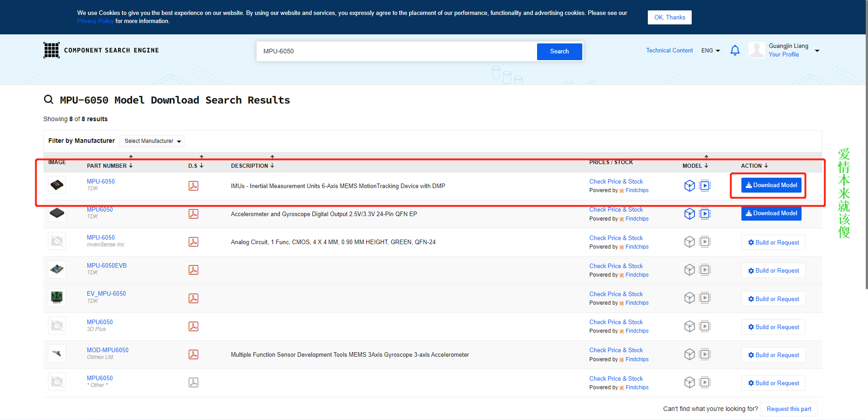Sort table by Description column
868x420 pixels.
click(x=252, y=165)
